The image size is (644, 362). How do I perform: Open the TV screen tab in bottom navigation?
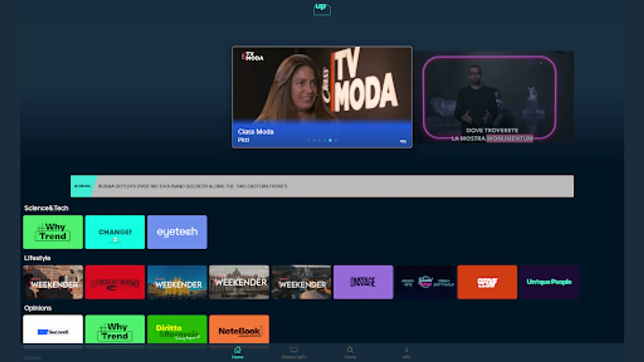point(294,352)
